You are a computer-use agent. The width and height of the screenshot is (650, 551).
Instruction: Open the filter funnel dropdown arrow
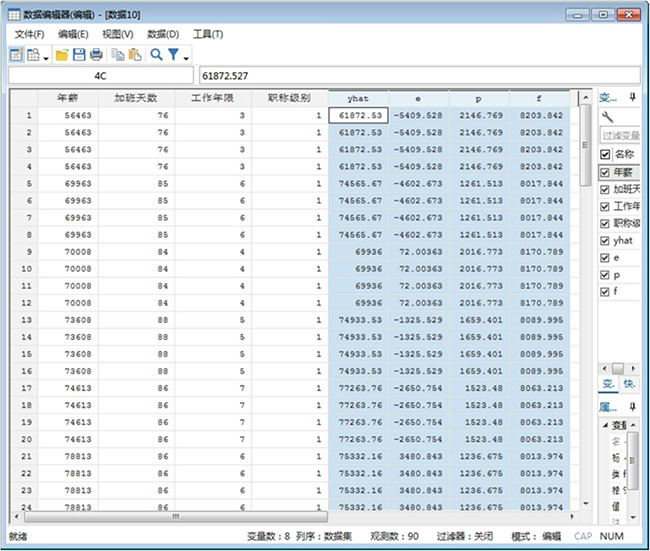[x=185, y=56]
